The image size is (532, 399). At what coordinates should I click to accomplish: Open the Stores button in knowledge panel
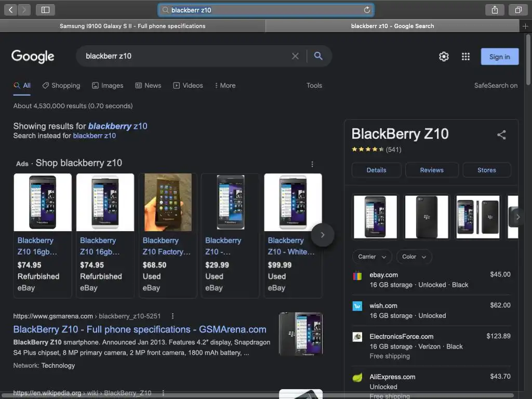pyautogui.click(x=486, y=170)
